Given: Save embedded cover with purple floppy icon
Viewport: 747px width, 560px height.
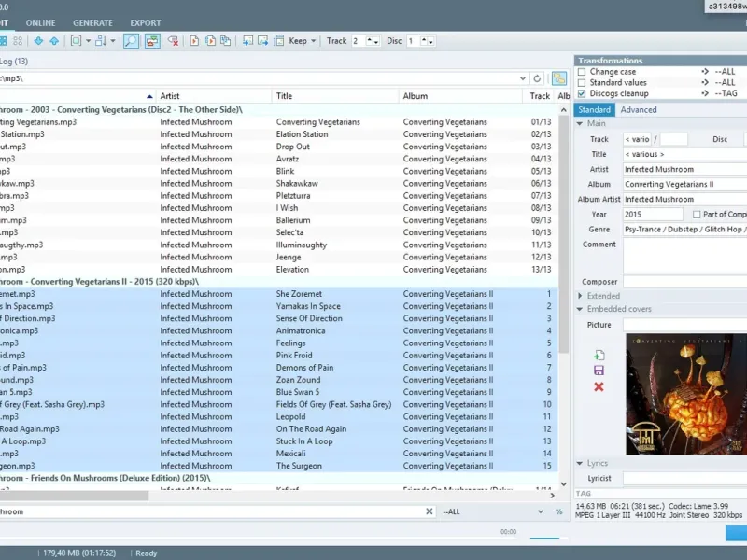Looking at the screenshot, I should 599,371.
